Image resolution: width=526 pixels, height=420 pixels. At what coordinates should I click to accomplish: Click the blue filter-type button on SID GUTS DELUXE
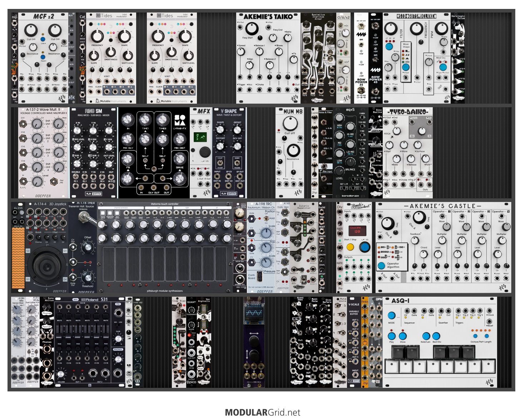pos(389,46)
